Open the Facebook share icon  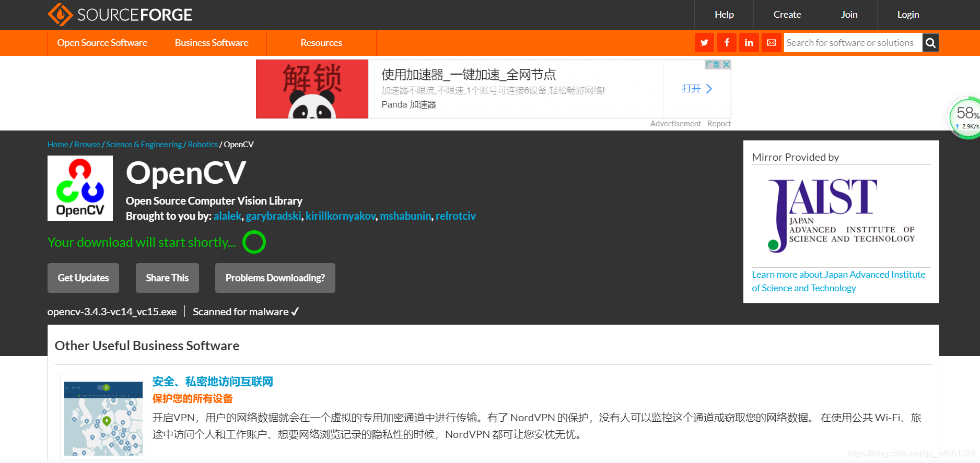[727, 43]
